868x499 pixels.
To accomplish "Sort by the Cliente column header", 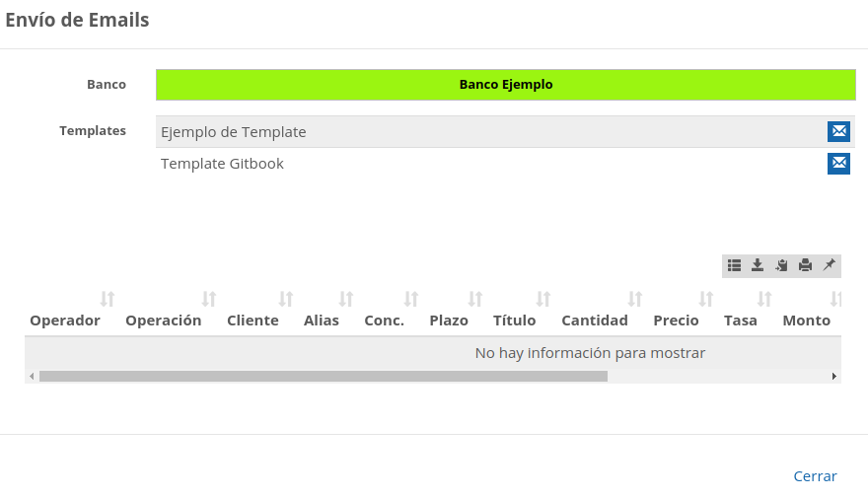I will [253, 321].
